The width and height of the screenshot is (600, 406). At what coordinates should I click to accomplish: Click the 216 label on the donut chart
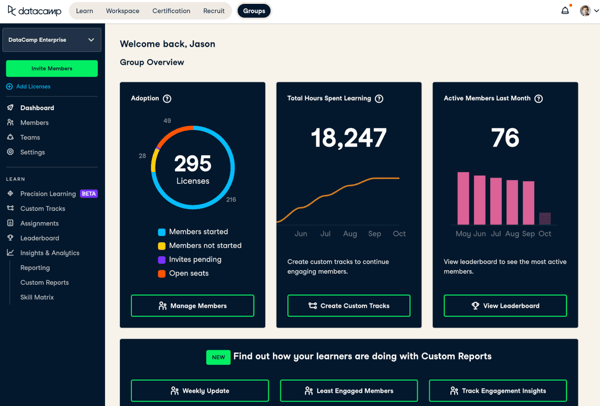coord(231,199)
